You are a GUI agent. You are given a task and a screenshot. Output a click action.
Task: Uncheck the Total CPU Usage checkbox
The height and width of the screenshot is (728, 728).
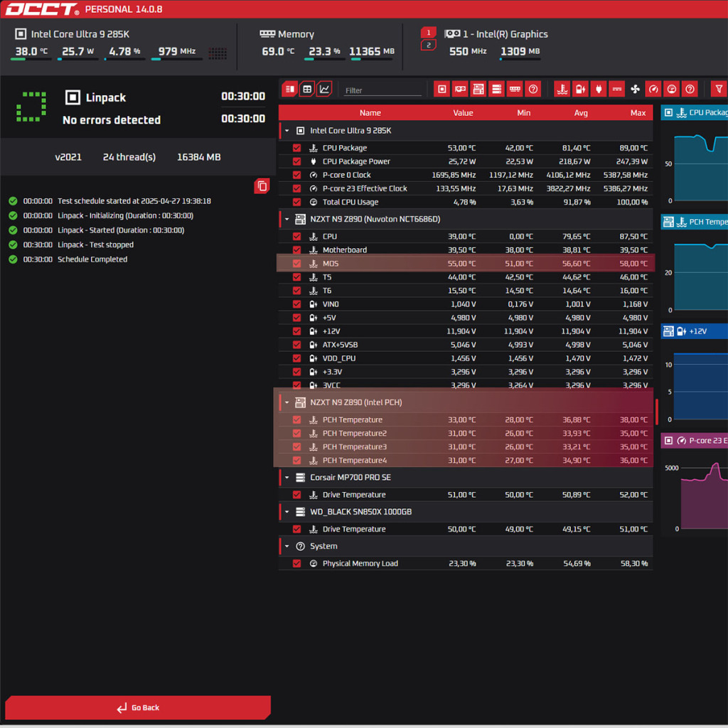pos(296,203)
